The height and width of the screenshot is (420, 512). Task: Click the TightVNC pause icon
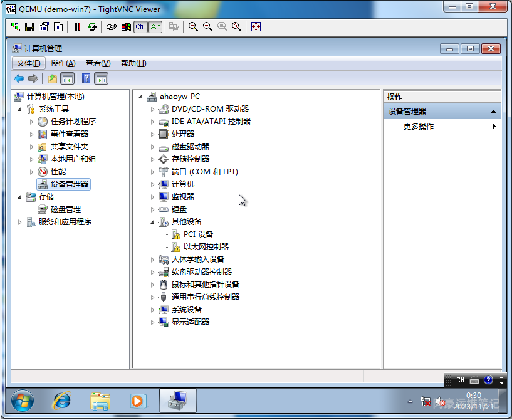pos(78,26)
